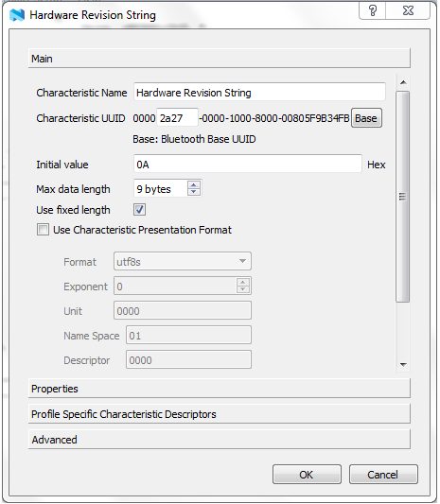Enable Use Characteristic Presentation Format
The image size is (440, 504).
tap(43, 230)
